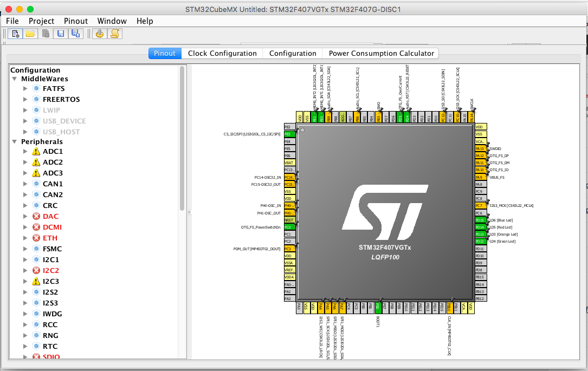Screen dimensions: 588x371
Task: Expand the FSMC peripheral arrow
Action: coord(25,249)
